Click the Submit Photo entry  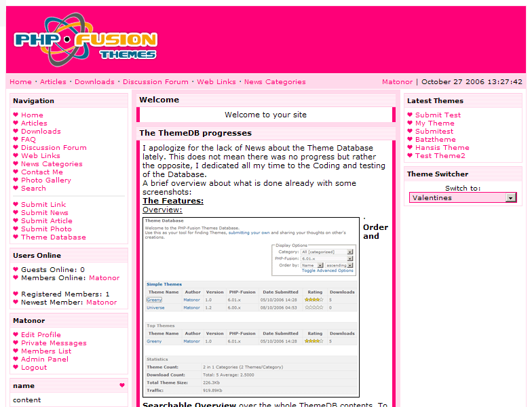(x=46, y=229)
